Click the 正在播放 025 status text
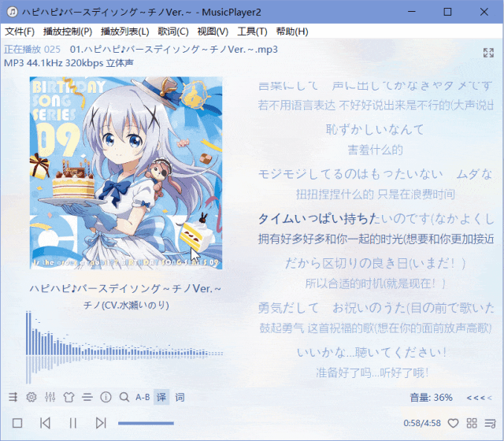Screen dimensions: 504x441 (x=32, y=49)
